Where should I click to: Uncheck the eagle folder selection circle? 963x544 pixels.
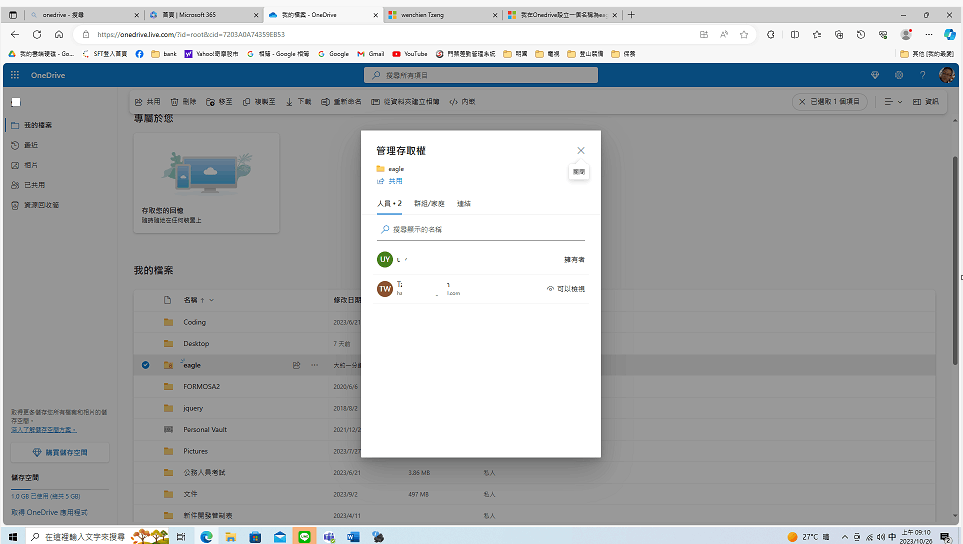[146, 365]
